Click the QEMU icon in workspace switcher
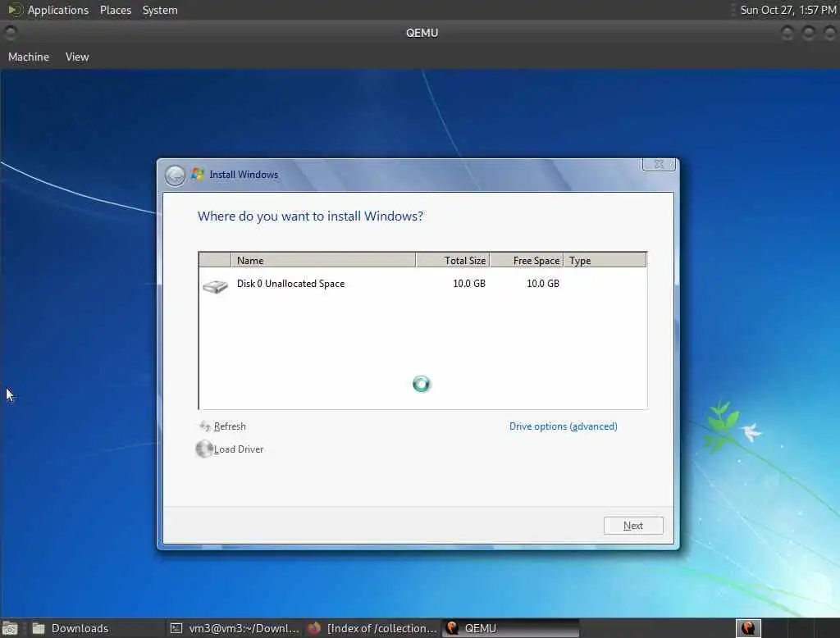The height and width of the screenshot is (638, 840). (x=748, y=628)
